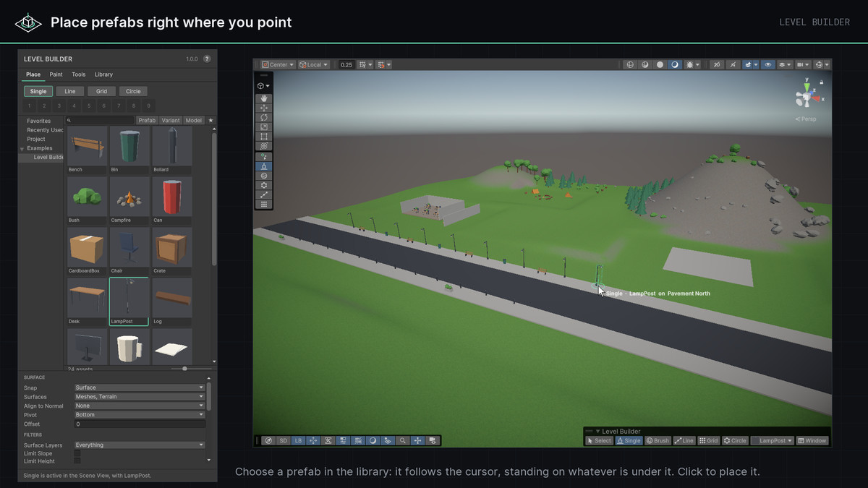The image size is (868, 488).
Task: Toggle the scene visibility eye icon
Action: 768,64
